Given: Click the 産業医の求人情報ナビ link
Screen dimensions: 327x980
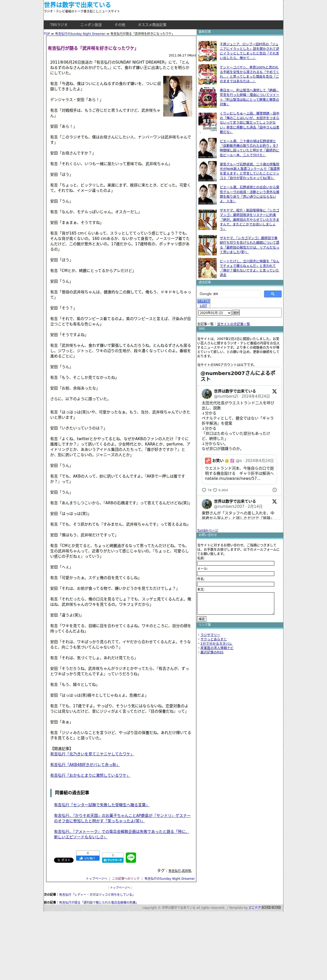Looking at the screenshot, I should coord(217,647).
